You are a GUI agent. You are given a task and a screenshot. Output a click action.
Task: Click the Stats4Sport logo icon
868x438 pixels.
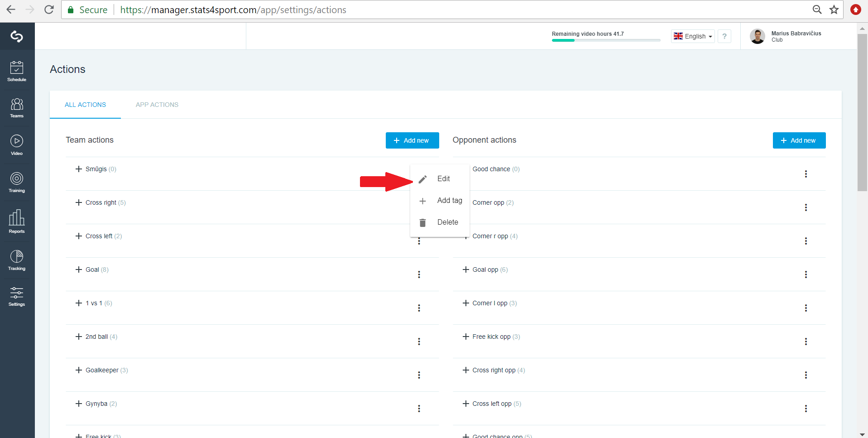17,36
